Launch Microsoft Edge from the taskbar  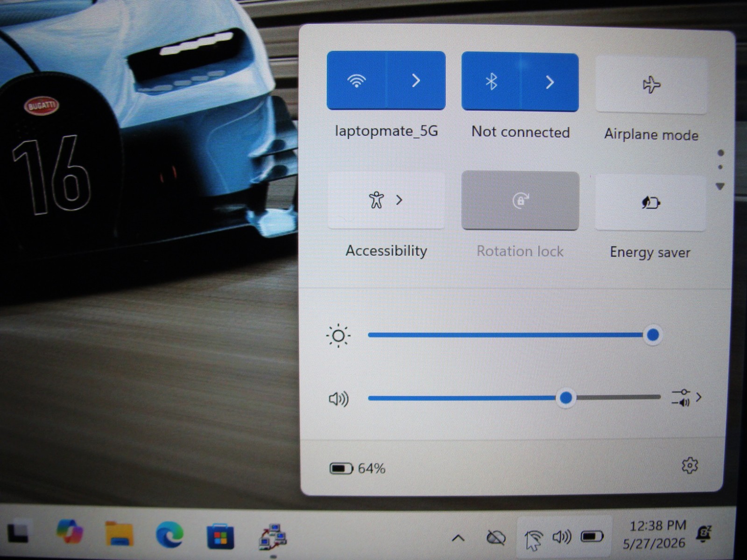[169, 535]
